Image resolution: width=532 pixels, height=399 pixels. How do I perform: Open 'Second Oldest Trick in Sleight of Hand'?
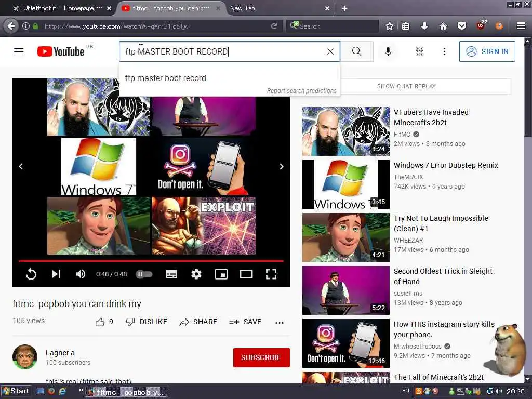[x=443, y=276]
